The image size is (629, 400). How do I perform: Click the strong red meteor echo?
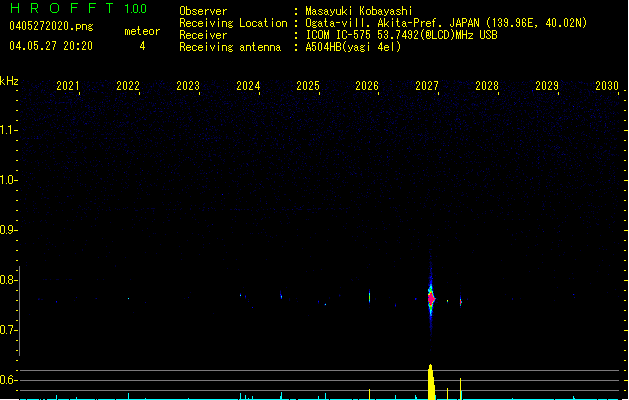point(431,298)
